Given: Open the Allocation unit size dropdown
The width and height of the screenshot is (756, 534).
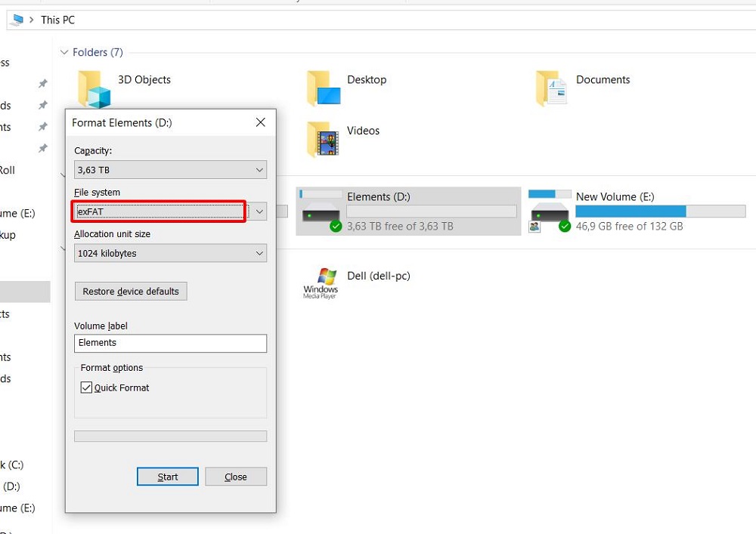Looking at the screenshot, I should coord(170,254).
